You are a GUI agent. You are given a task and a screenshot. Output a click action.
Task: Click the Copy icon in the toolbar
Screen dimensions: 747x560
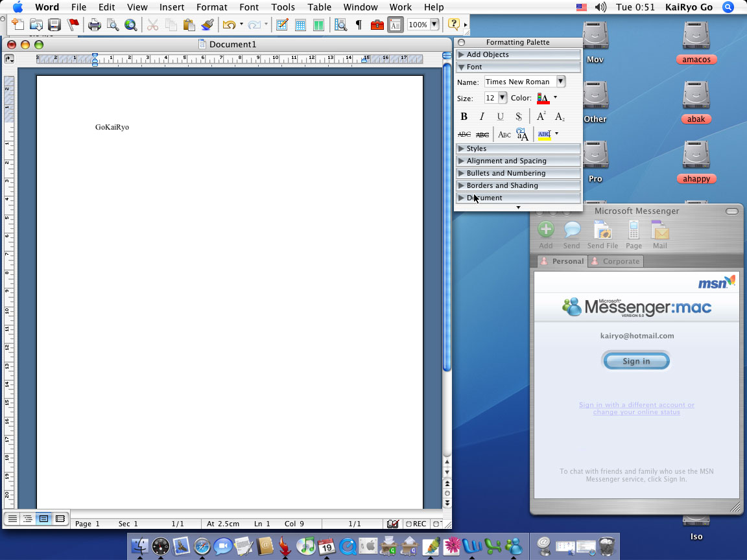[171, 24]
